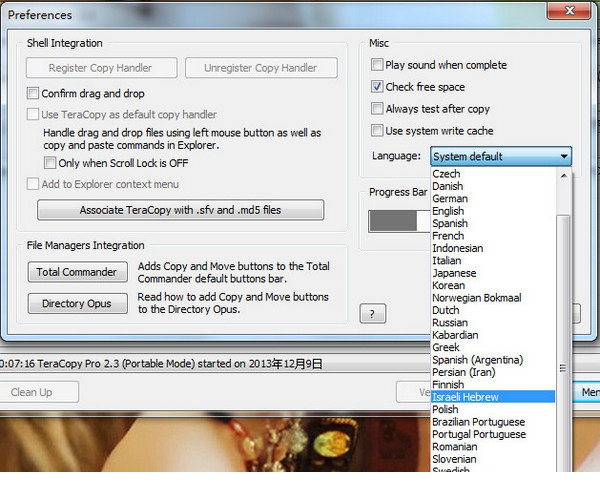Screen dimensions: 600x490
Task: Select Italian language entry
Action: (x=493, y=260)
